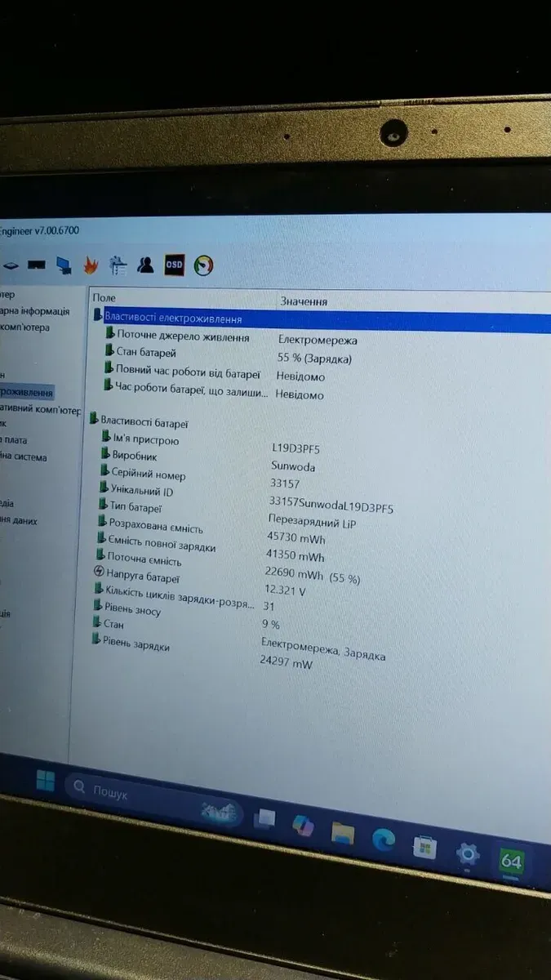Click the disk benchmark icon in toolbar
551x980 pixels.
10,265
